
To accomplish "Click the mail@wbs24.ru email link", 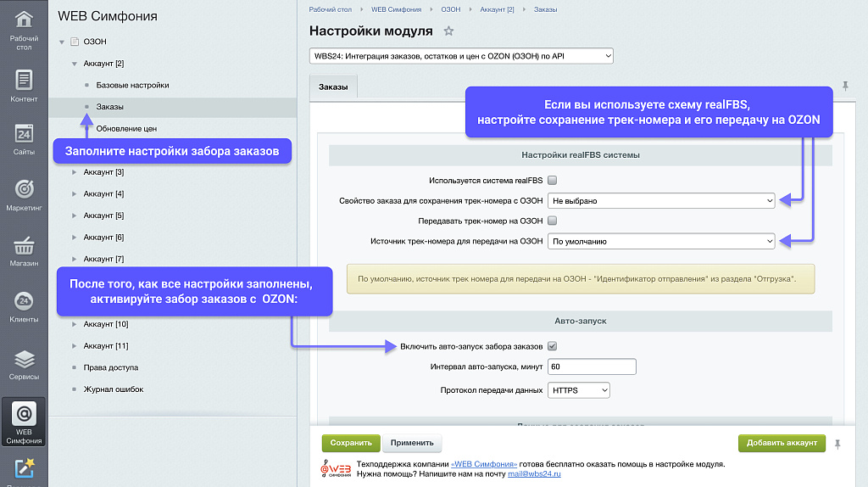I will point(534,473).
